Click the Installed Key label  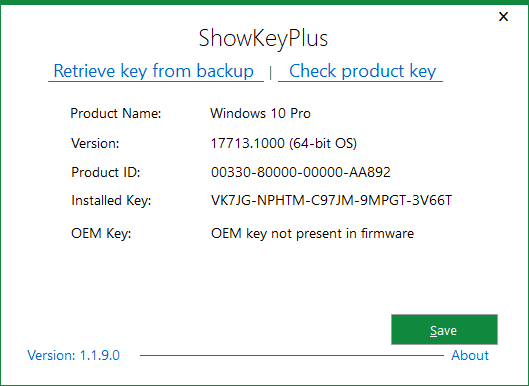(x=111, y=201)
